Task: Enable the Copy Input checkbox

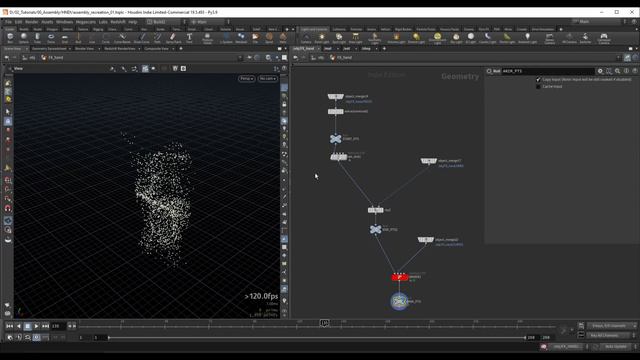Action: pos(538,80)
